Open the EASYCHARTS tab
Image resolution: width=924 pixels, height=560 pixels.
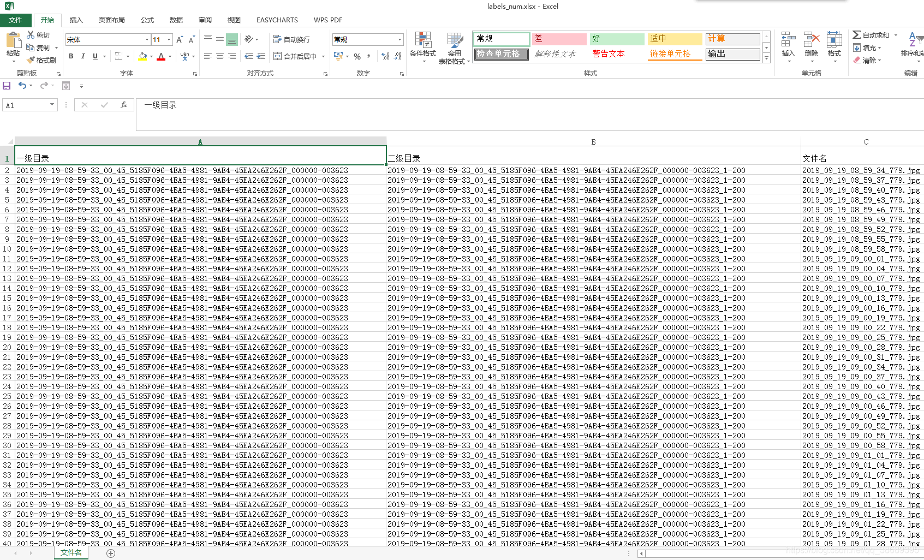point(277,20)
